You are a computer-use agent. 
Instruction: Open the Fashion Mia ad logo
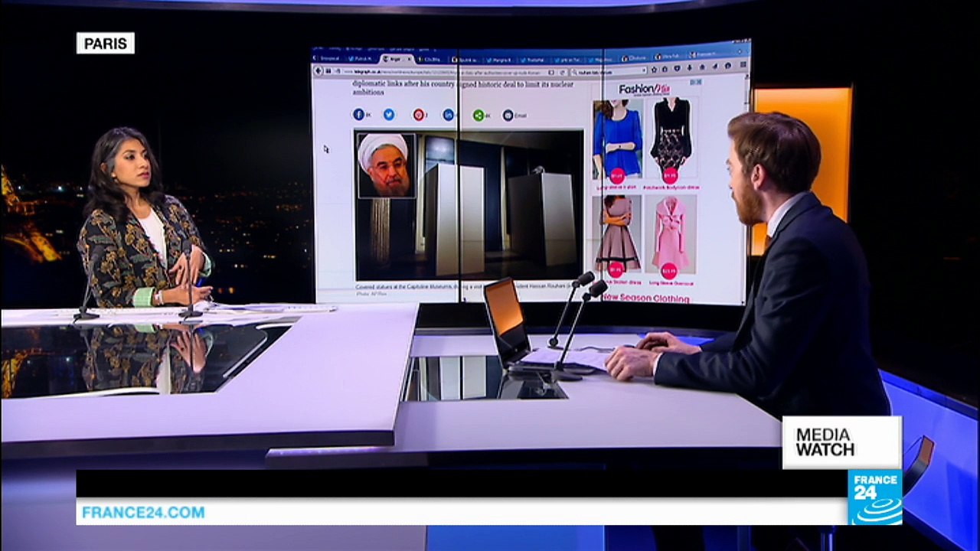tap(642, 90)
